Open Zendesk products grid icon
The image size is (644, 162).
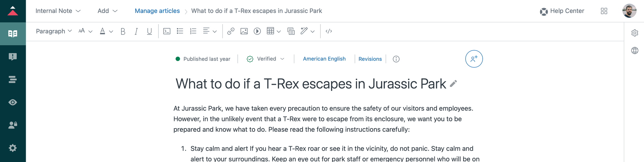[604, 11]
